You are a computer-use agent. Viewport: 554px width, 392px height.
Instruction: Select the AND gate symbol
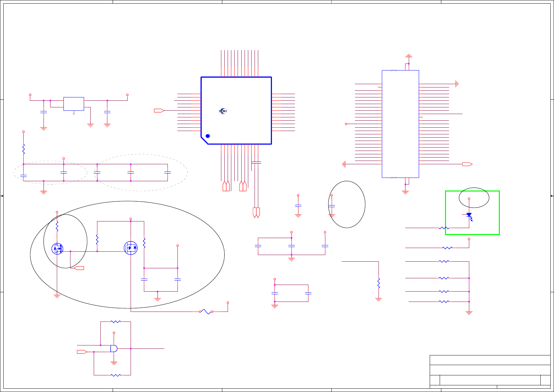pyautogui.click(x=114, y=348)
